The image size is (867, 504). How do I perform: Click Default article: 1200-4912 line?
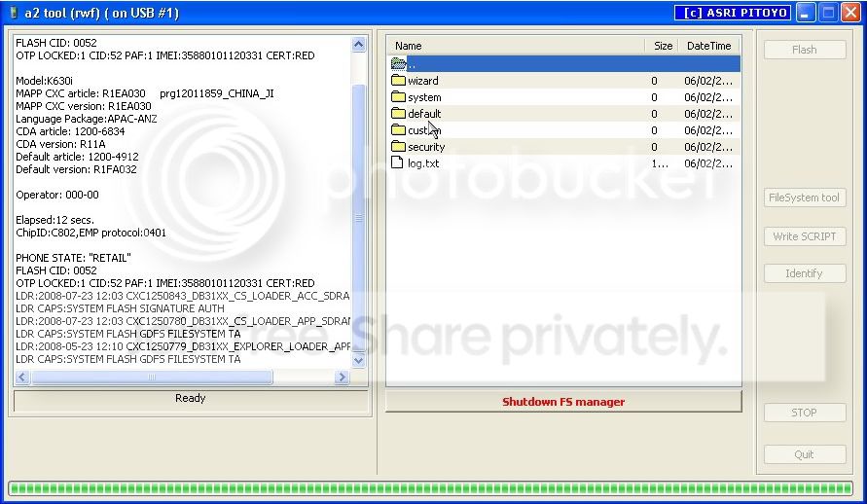(77, 157)
